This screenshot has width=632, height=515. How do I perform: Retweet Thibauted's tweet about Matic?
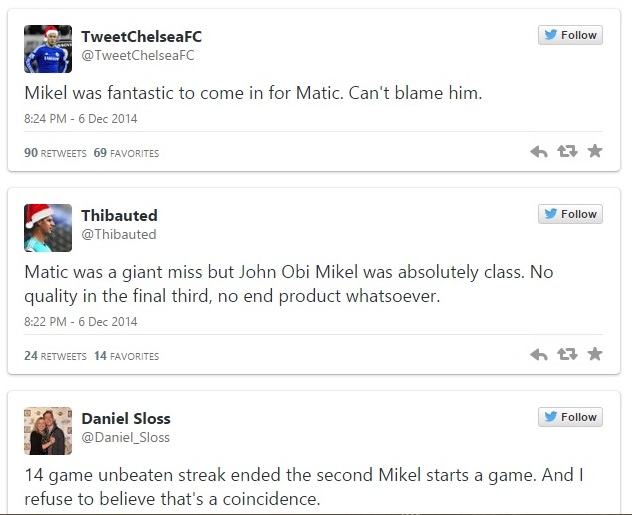(x=567, y=355)
